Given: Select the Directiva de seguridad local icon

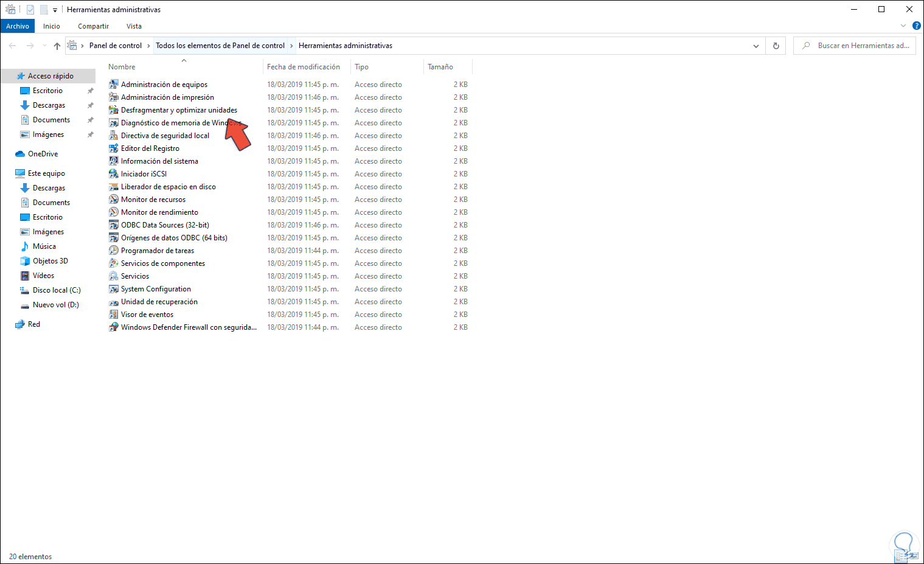Looking at the screenshot, I should coord(113,136).
